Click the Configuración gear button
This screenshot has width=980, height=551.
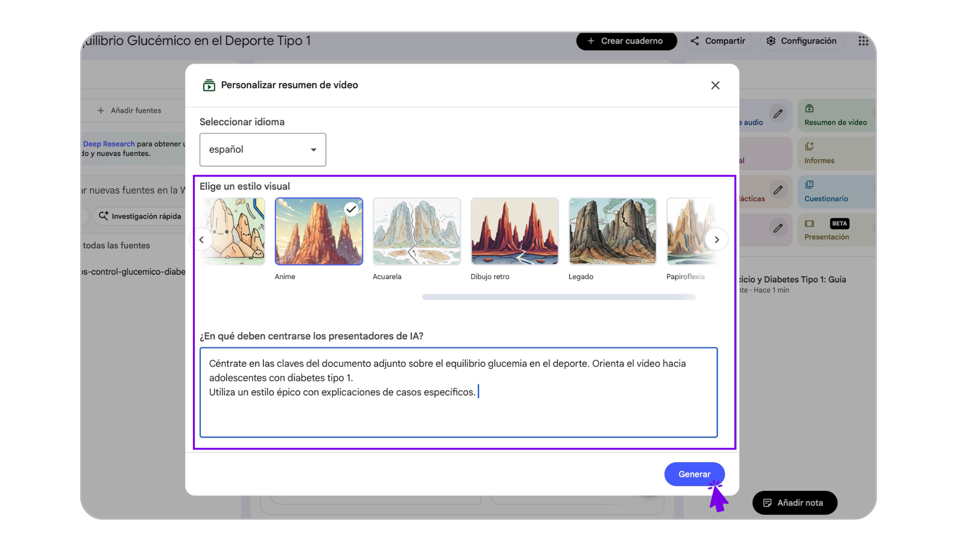802,41
